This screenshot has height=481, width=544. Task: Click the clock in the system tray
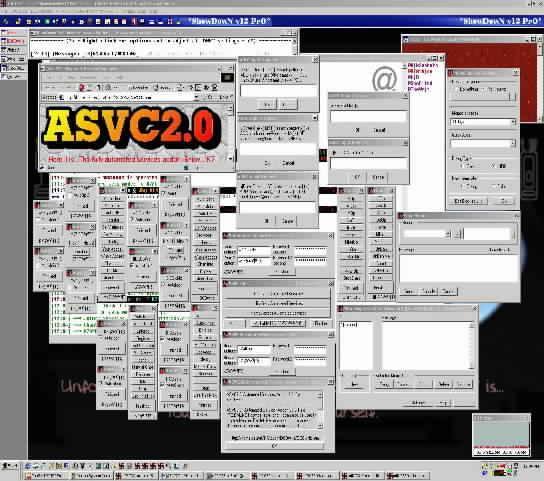[x=531, y=466]
